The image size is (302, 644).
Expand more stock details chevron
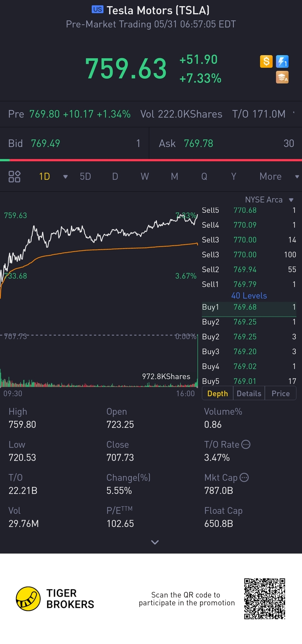pos(155,542)
